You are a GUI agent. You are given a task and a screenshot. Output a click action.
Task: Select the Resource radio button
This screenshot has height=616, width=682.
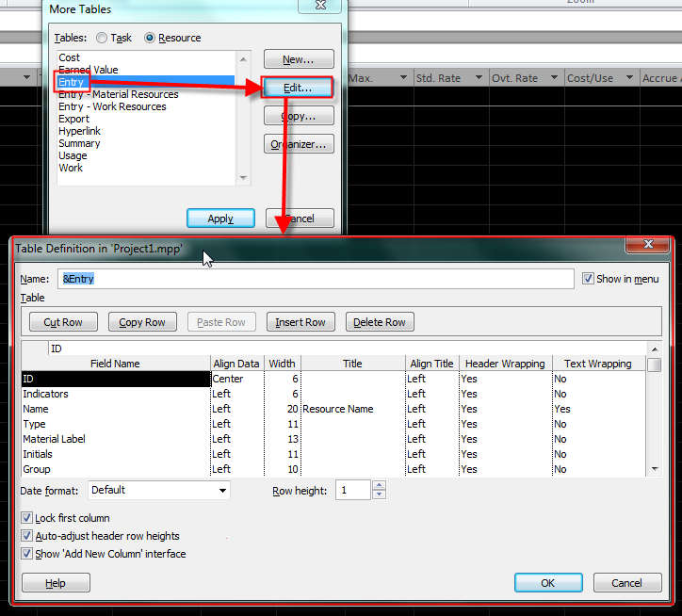click(x=150, y=38)
